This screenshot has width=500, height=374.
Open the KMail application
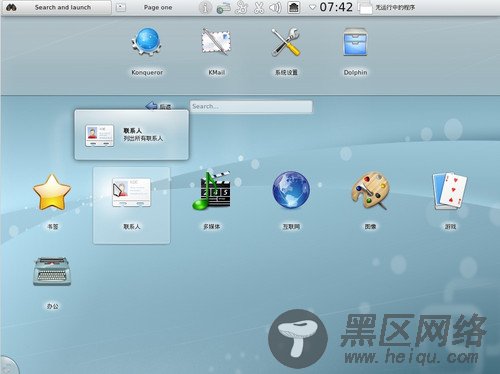[216, 52]
